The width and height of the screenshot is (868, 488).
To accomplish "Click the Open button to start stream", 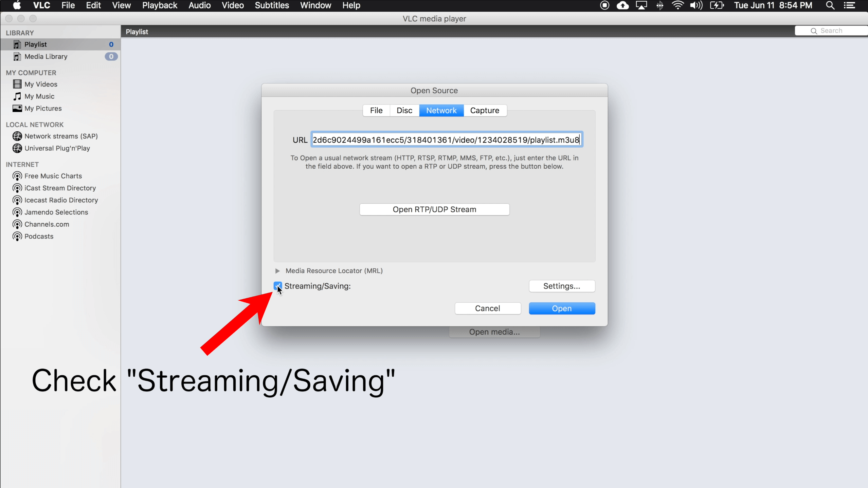I will pos(561,308).
